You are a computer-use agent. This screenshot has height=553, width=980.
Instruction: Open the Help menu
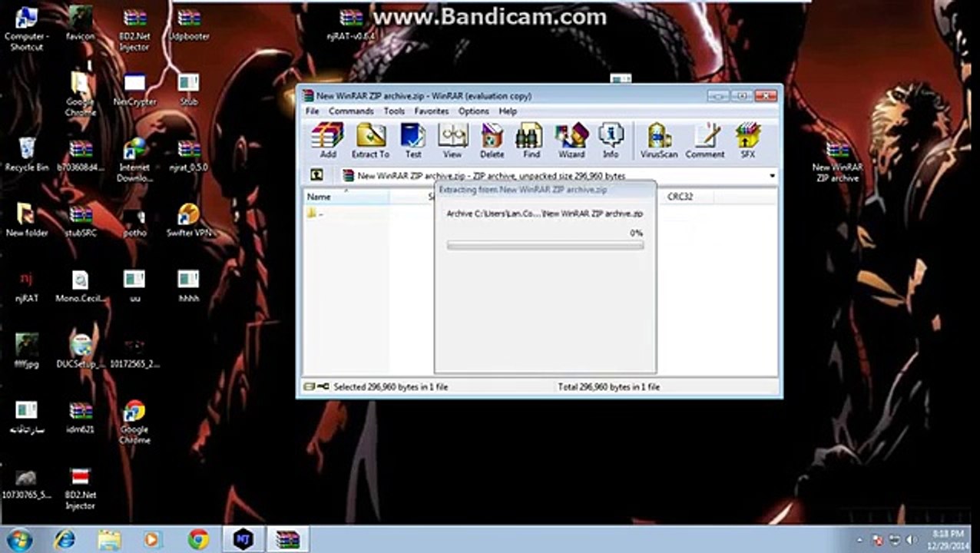click(508, 111)
